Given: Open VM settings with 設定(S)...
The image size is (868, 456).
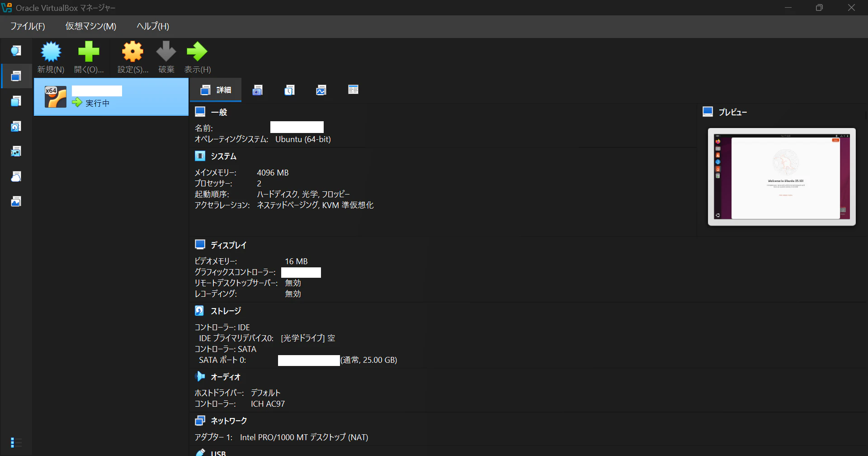Looking at the screenshot, I should pyautogui.click(x=133, y=57).
